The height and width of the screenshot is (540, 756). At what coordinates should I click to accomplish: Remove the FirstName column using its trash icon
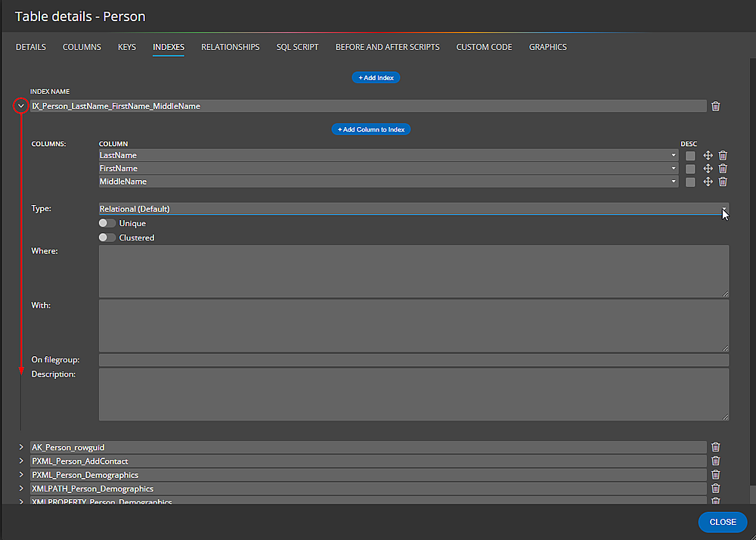coord(723,168)
